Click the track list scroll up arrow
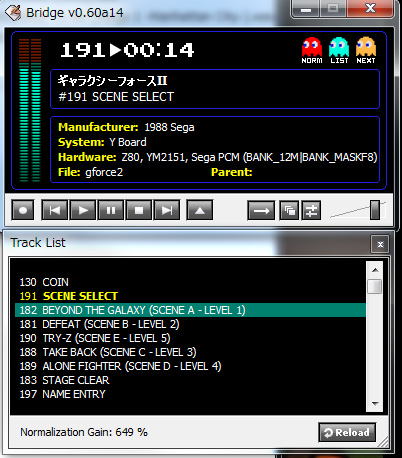This screenshot has width=402, height=458. click(x=375, y=270)
